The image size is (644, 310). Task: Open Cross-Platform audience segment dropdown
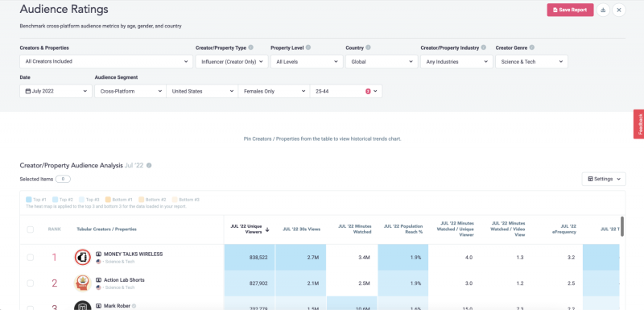click(x=130, y=91)
